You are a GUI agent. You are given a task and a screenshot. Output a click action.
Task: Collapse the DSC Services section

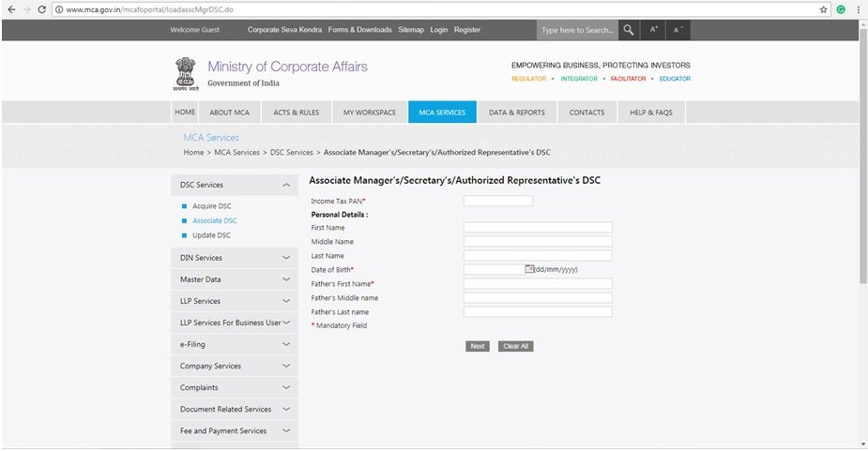click(x=235, y=185)
